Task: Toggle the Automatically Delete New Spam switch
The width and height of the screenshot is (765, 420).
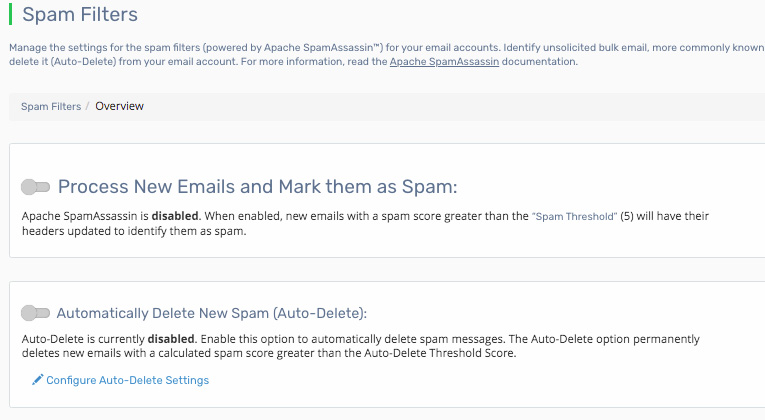Action: pyautogui.click(x=35, y=312)
